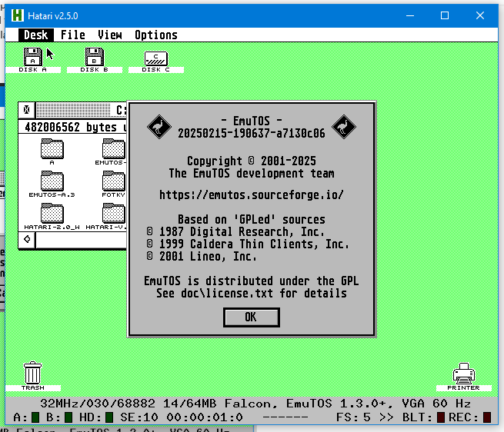Click drive B: LED in Hatari statusbar
Image resolution: width=504 pixels, height=432 pixels.
click(68, 417)
